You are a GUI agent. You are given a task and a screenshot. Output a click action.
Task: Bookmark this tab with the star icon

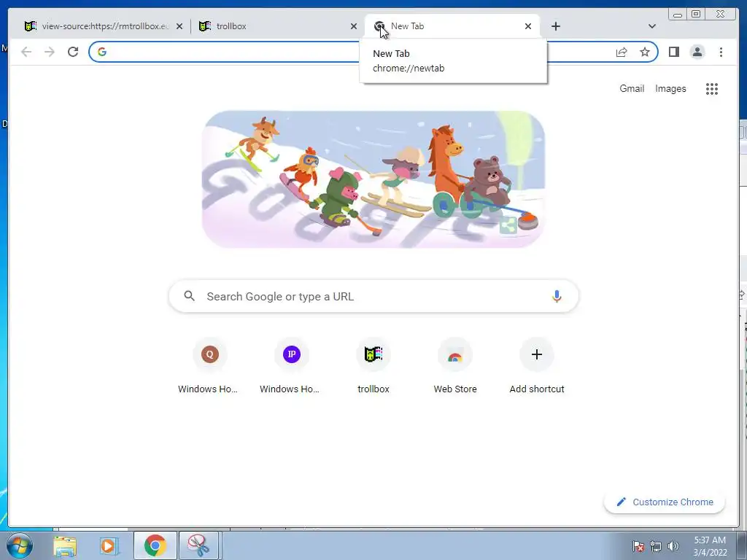pyautogui.click(x=645, y=52)
